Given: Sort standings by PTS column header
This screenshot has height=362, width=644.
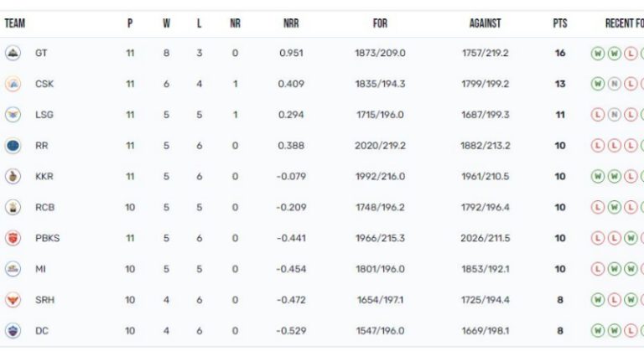Looking at the screenshot, I should [x=560, y=23].
